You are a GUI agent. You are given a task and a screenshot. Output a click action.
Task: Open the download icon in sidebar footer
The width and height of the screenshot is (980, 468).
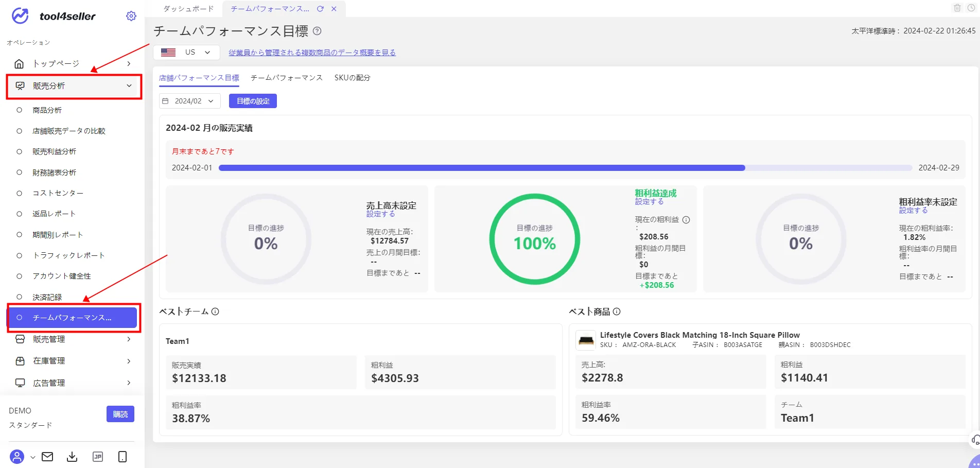pyautogui.click(x=72, y=457)
